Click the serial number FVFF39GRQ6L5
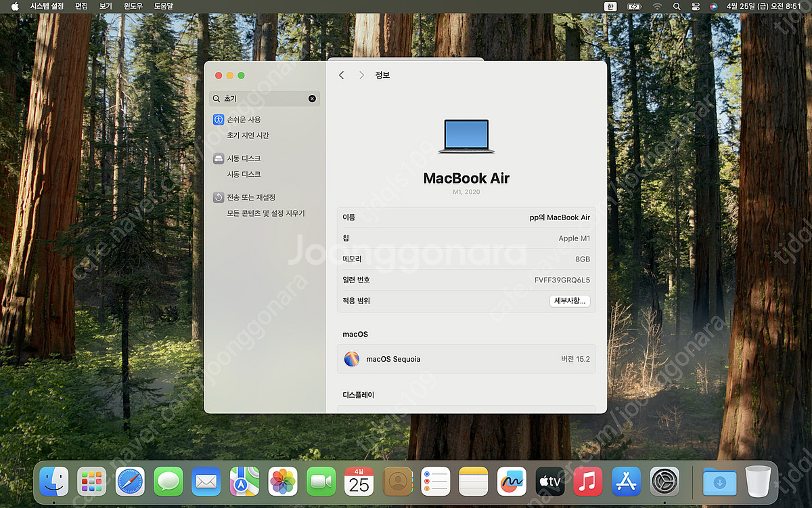This screenshot has height=508, width=812. point(562,280)
